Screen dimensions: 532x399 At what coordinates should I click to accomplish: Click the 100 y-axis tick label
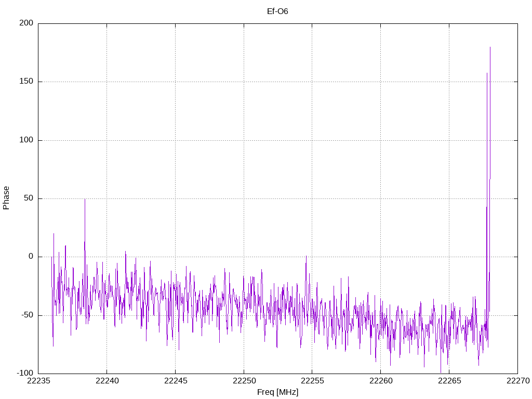(26, 140)
